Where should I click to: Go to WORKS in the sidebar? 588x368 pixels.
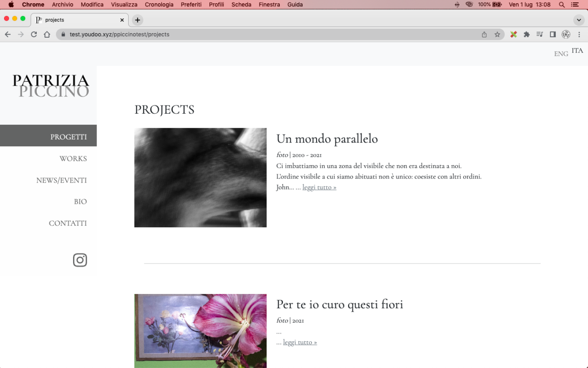click(73, 159)
